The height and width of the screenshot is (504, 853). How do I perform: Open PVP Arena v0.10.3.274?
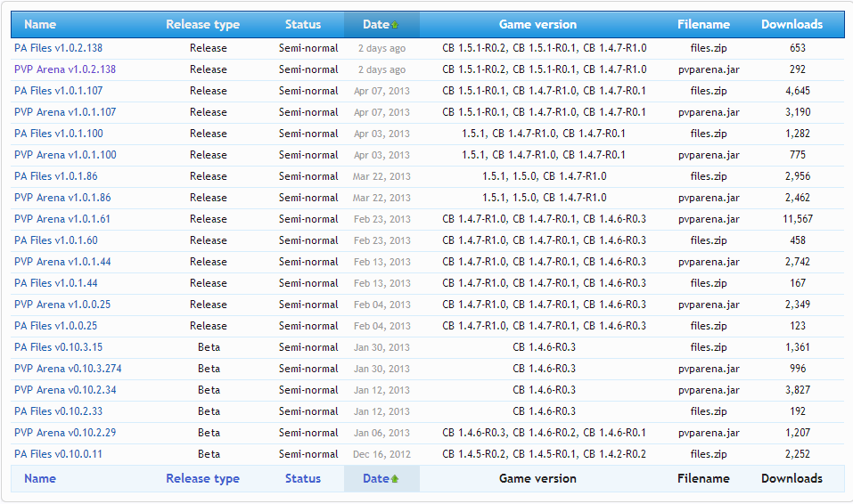tap(68, 369)
